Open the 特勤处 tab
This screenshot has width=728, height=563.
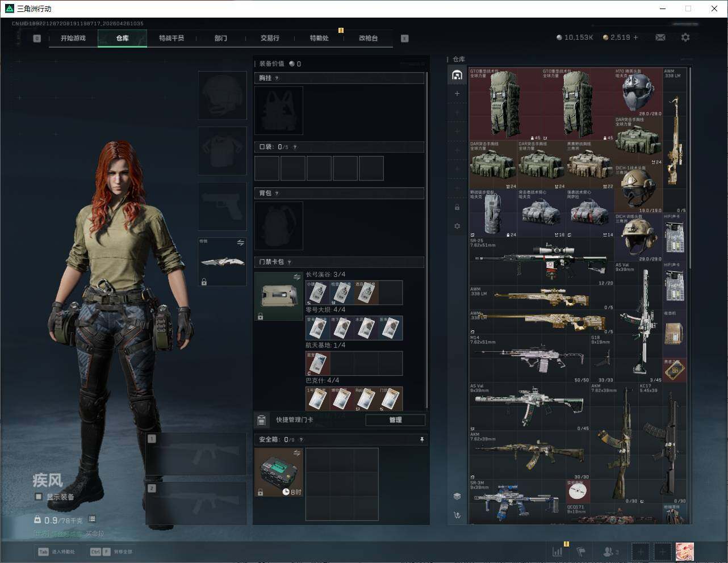[x=319, y=38]
